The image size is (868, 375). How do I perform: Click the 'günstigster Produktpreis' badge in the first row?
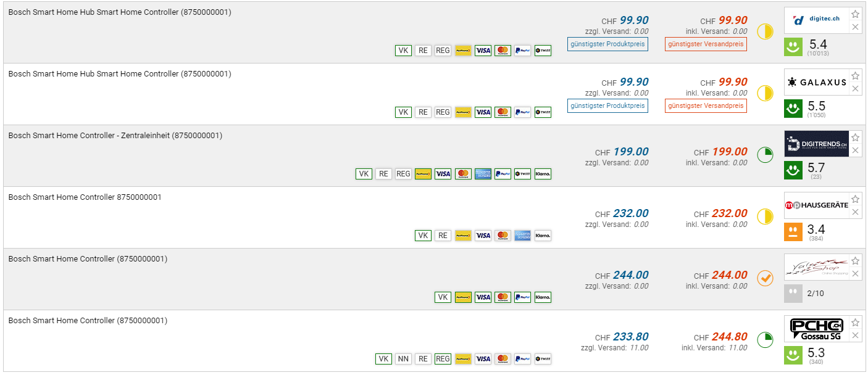click(607, 44)
